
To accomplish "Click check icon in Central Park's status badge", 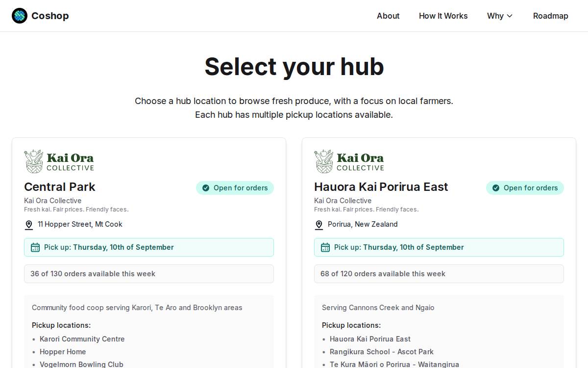I will 206,188.
